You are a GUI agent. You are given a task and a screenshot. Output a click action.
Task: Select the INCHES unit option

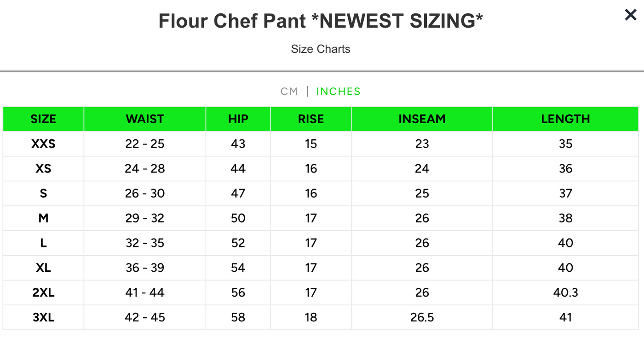tap(338, 92)
